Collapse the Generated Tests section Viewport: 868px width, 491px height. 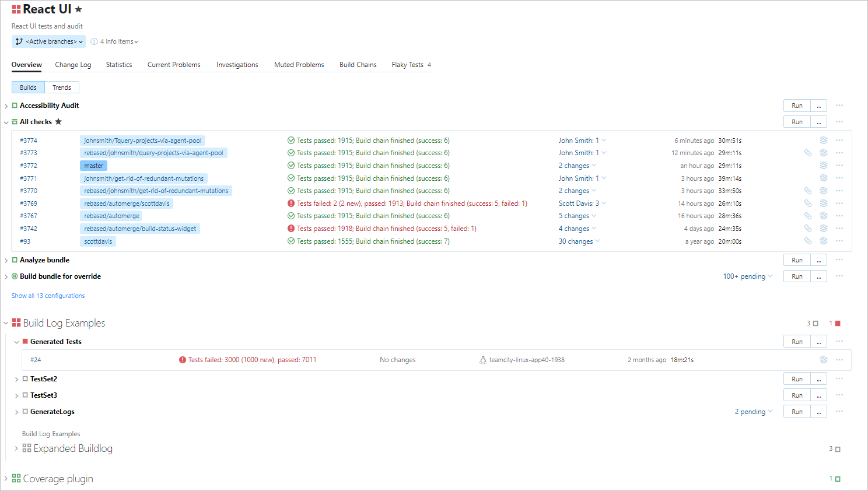pyautogui.click(x=16, y=342)
